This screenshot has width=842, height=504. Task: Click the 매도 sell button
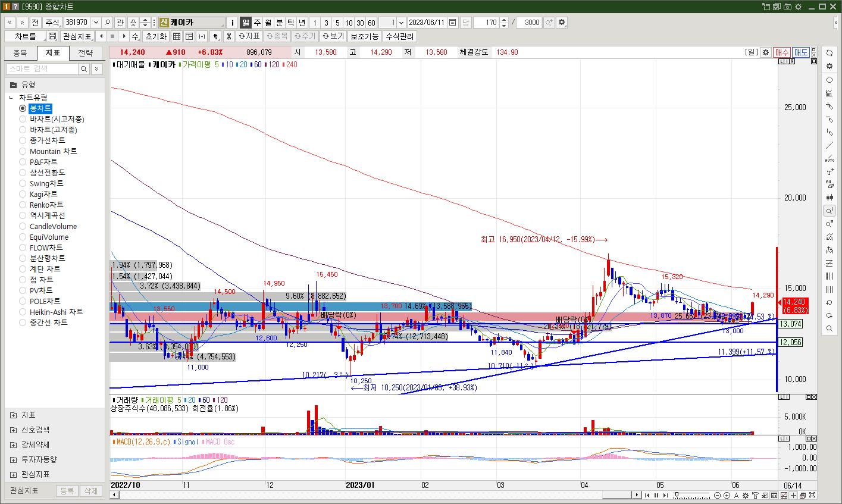click(x=800, y=52)
